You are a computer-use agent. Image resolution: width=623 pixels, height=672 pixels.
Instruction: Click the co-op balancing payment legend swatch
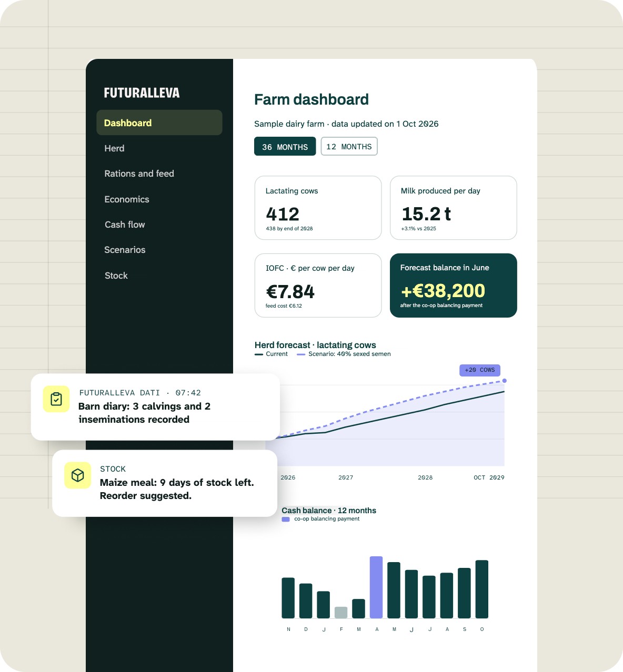(x=286, y=519)
